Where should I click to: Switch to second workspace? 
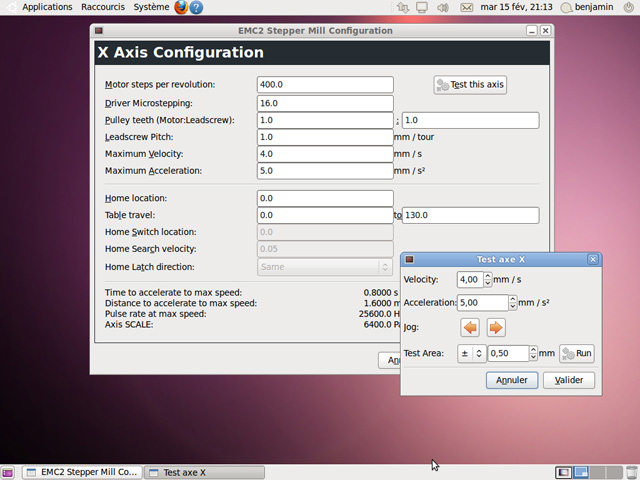[x=580, y=472]
